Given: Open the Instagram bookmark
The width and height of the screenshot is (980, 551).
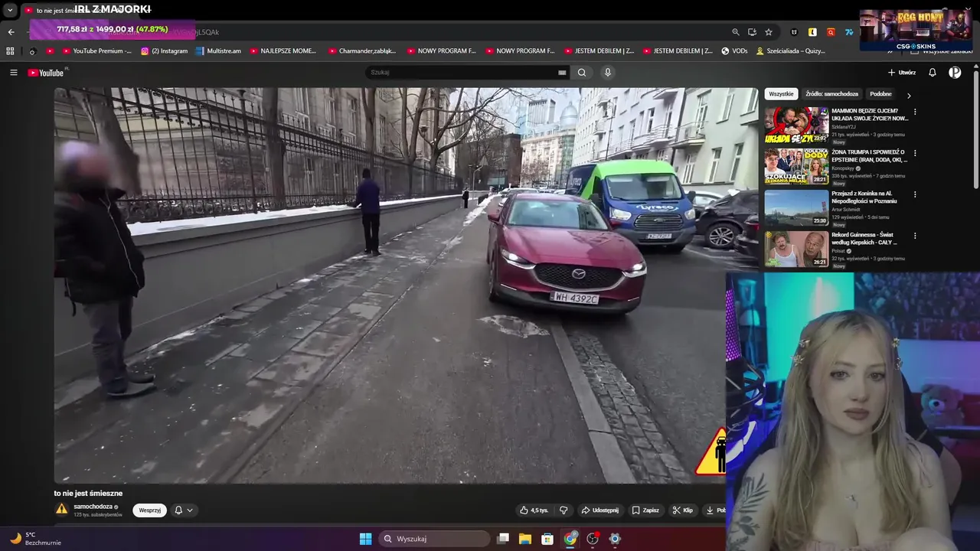Looking at the screenshot, I should click(x=164, y=51).
